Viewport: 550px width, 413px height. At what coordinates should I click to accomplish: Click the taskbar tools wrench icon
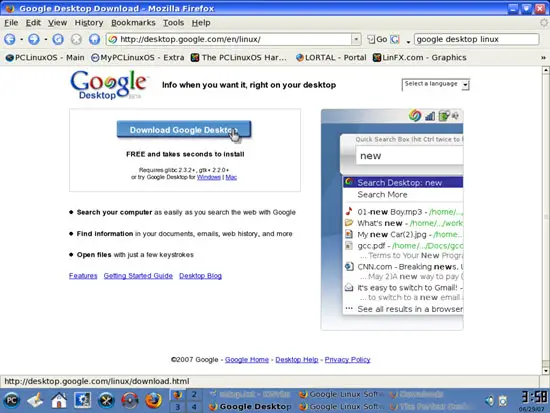106,400
